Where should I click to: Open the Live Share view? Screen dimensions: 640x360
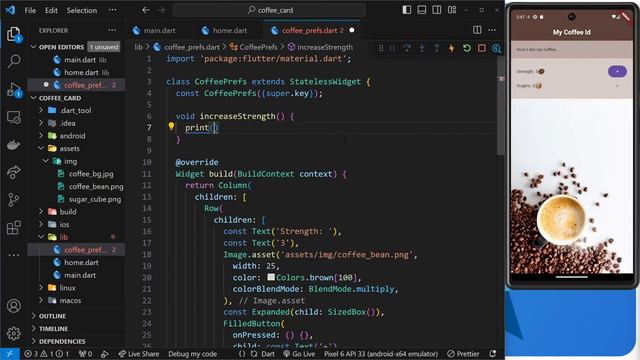(14, 172)
